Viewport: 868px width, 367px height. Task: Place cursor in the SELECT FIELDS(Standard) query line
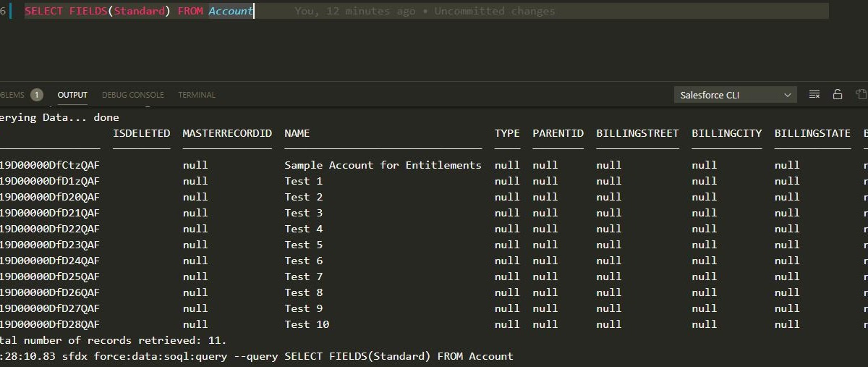tap(139, 11)
